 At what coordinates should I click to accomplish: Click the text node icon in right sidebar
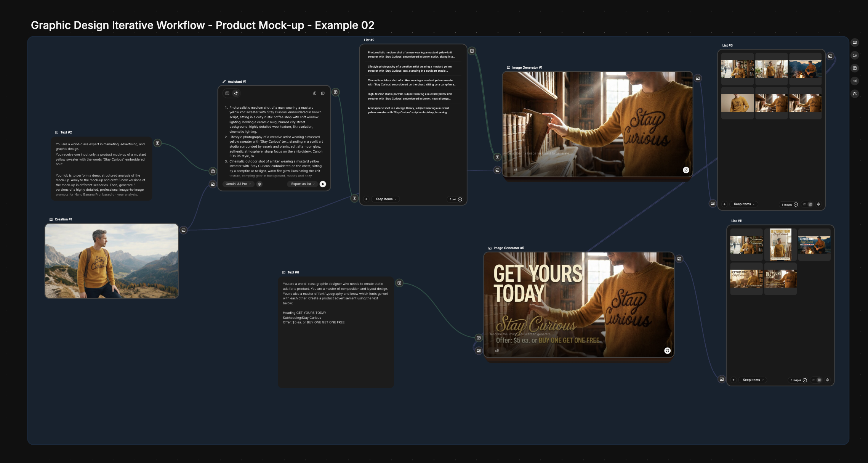(x=855, y=68)
